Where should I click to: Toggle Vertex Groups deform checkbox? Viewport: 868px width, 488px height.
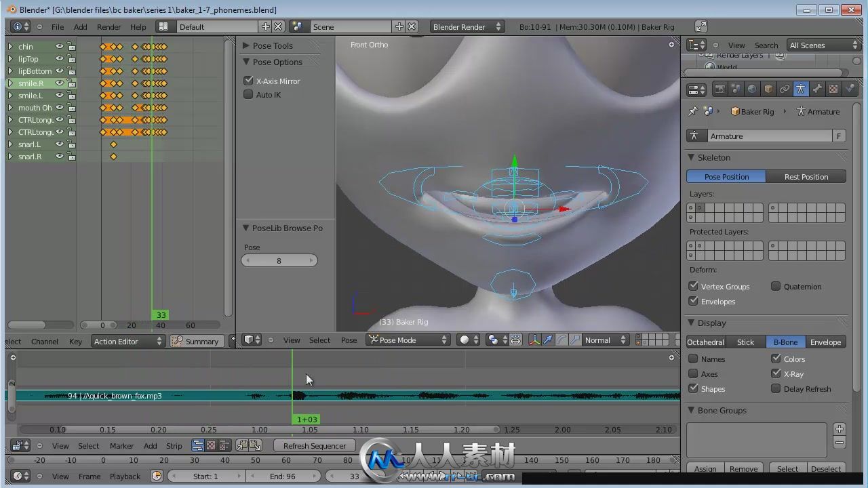pos(693,287)
